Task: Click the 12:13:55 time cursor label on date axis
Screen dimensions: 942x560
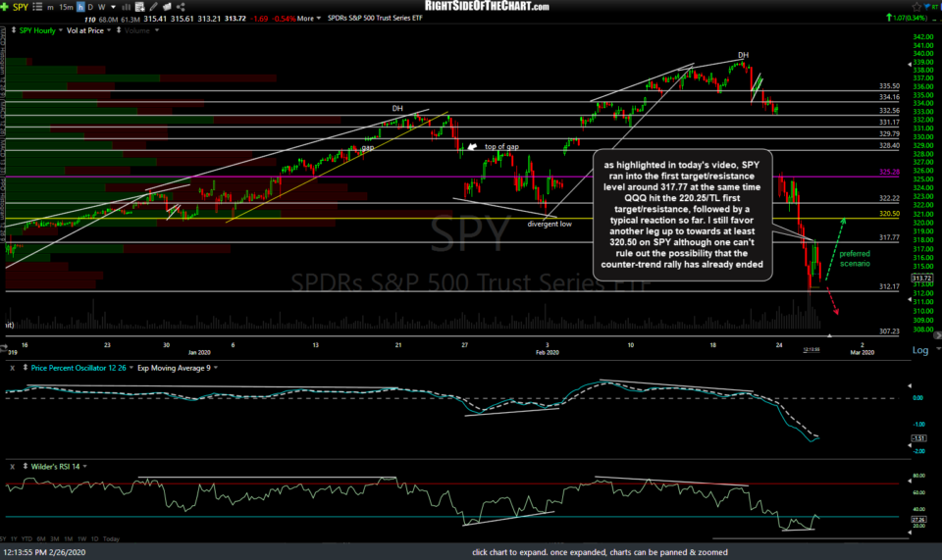Action: point(811,349)
